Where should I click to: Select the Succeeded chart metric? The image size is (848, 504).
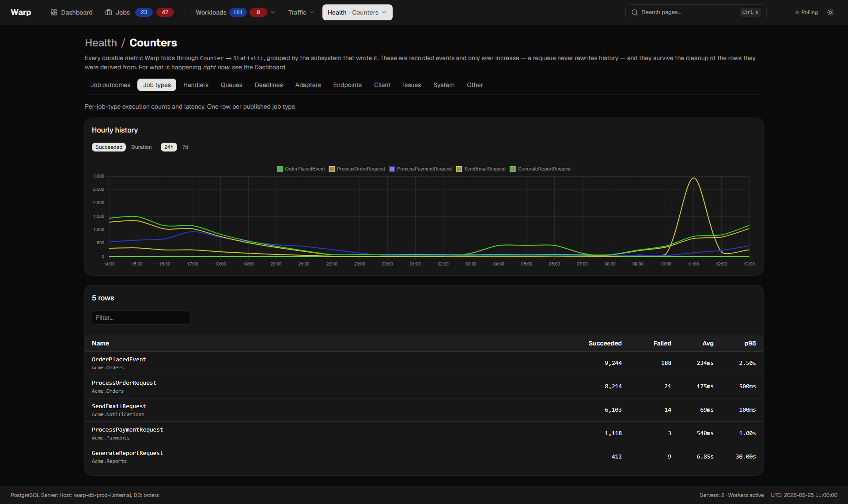tap(109, 147)
